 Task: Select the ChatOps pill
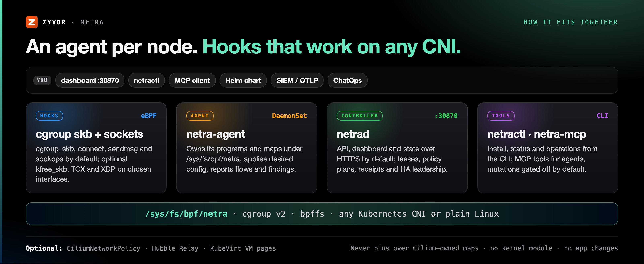point(348,80)
